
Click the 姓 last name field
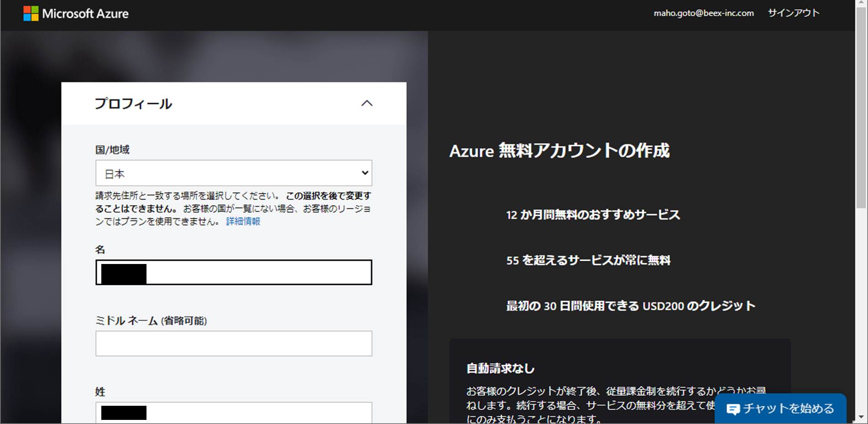click(234, 413)
